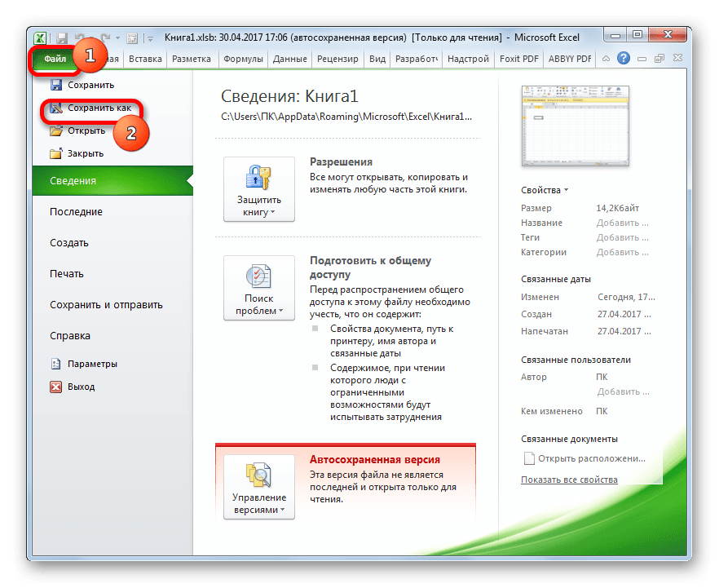Image resolution: width=719 pixels, height=588 pixels.
Task: Open the Создать (New) section
Action: tap(68, 243)
